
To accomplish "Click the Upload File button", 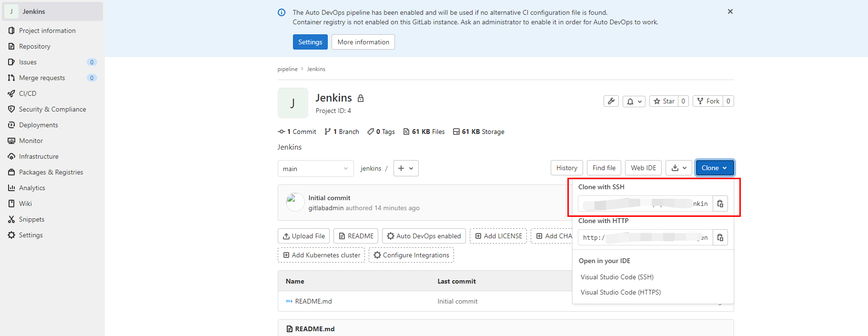I will click(303, 236).
